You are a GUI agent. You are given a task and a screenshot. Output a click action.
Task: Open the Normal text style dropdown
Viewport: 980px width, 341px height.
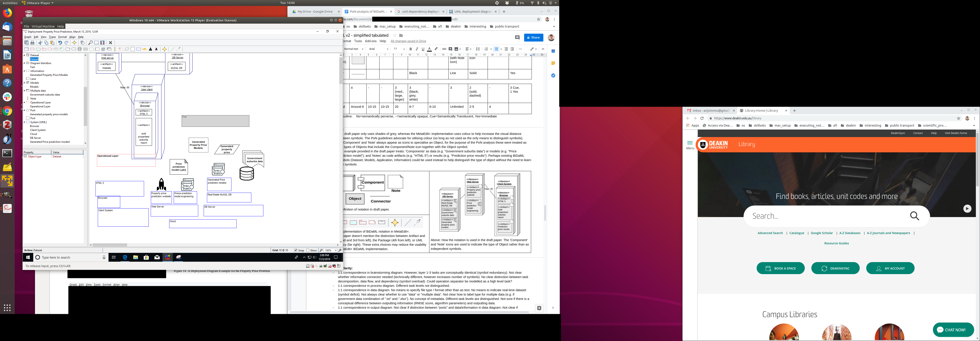354,49
